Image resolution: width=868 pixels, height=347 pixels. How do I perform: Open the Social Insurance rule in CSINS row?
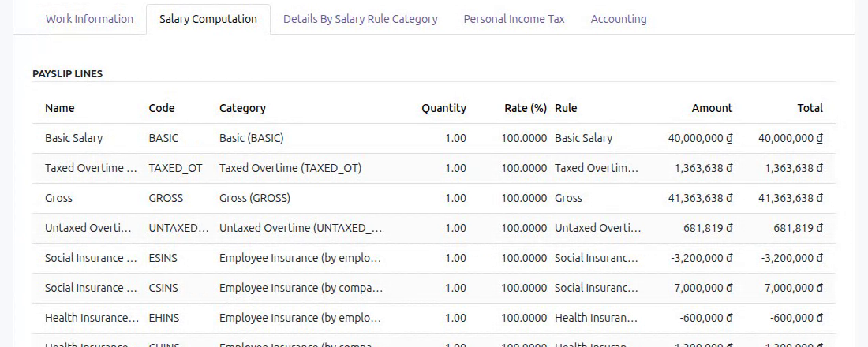click(597, 288)
